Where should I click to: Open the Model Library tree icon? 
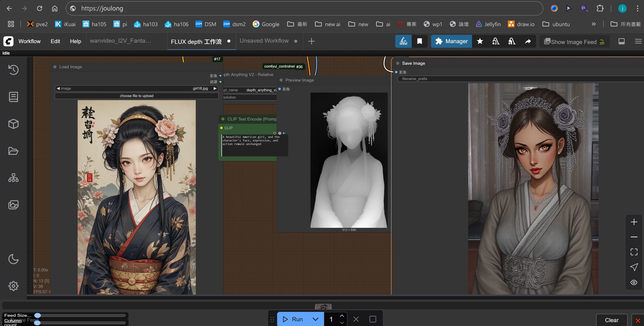pyautogui.click(x=13, y=178)
